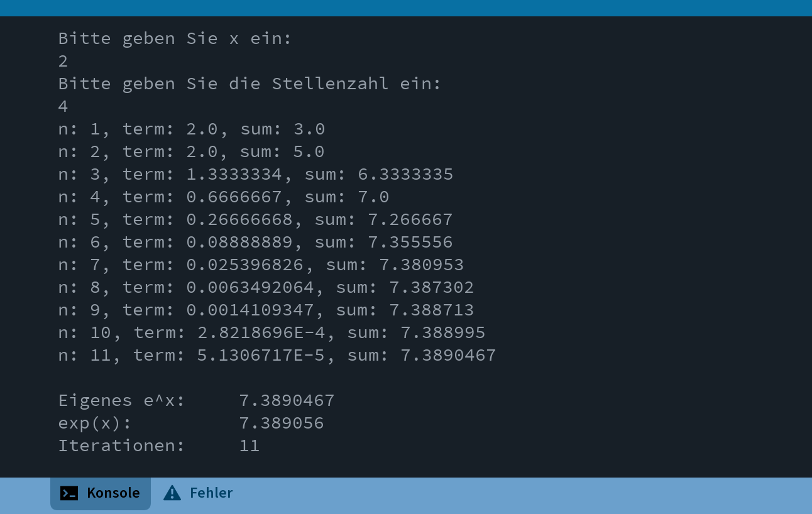Click the entered x value 2
812x514 pixels.
(63, 61)
